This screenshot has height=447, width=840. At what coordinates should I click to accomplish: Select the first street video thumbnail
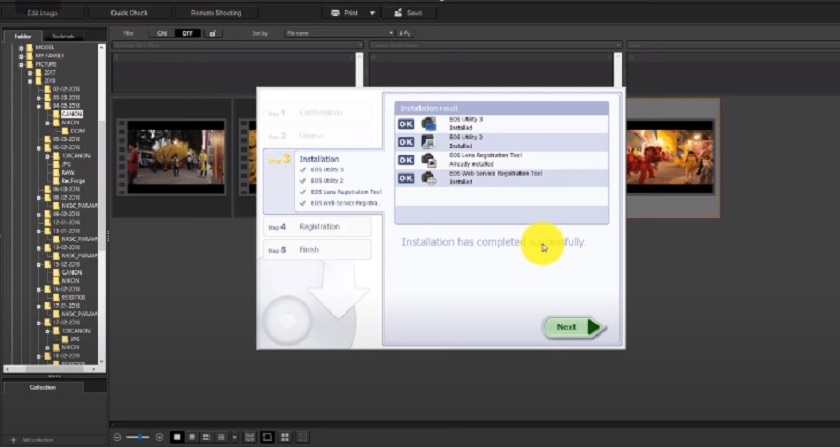(172, 157)
